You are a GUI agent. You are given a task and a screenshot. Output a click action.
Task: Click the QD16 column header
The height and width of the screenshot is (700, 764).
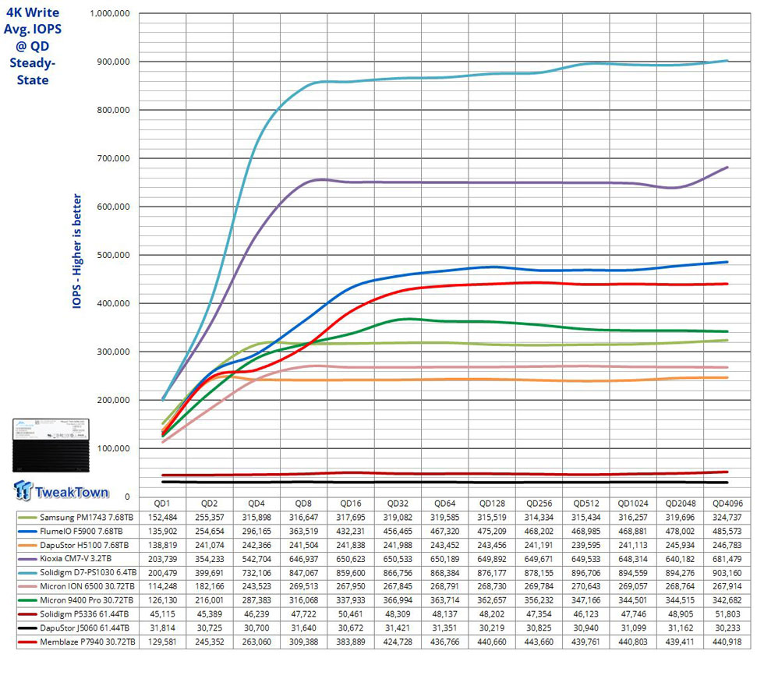click(x=350, y=504)
